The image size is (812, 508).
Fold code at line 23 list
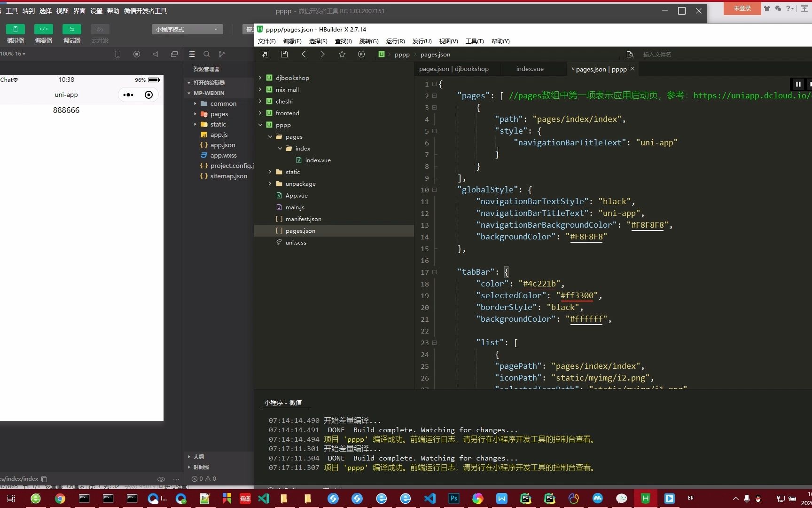(x=434, y=342)
